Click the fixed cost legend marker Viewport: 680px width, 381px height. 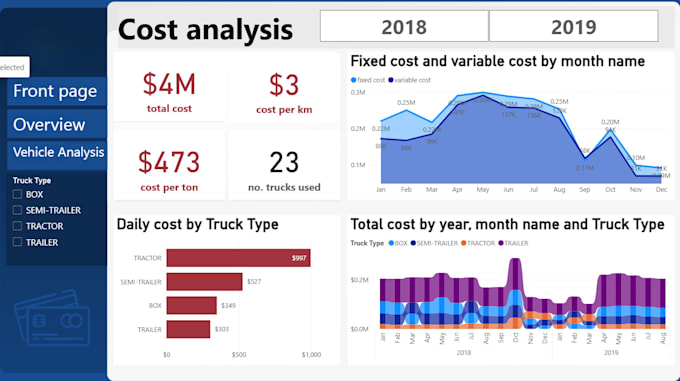(353, 80)
